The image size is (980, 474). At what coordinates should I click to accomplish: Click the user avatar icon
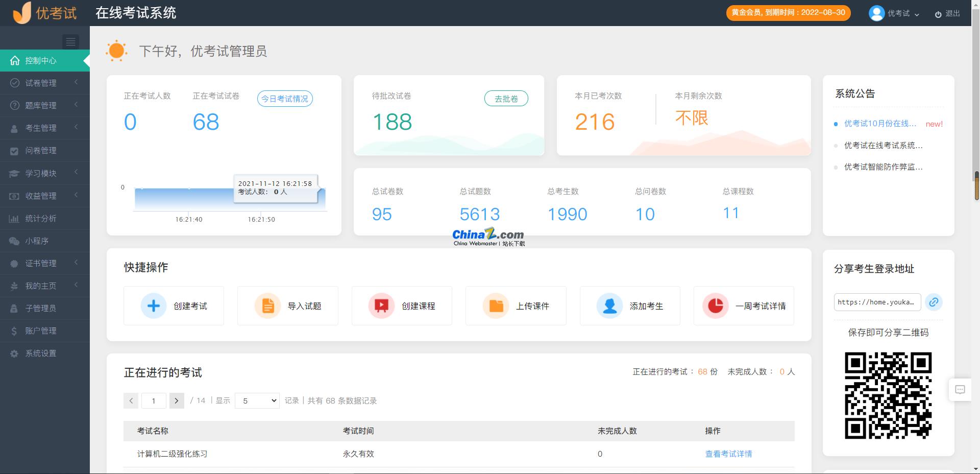click(x=876, y=13)
